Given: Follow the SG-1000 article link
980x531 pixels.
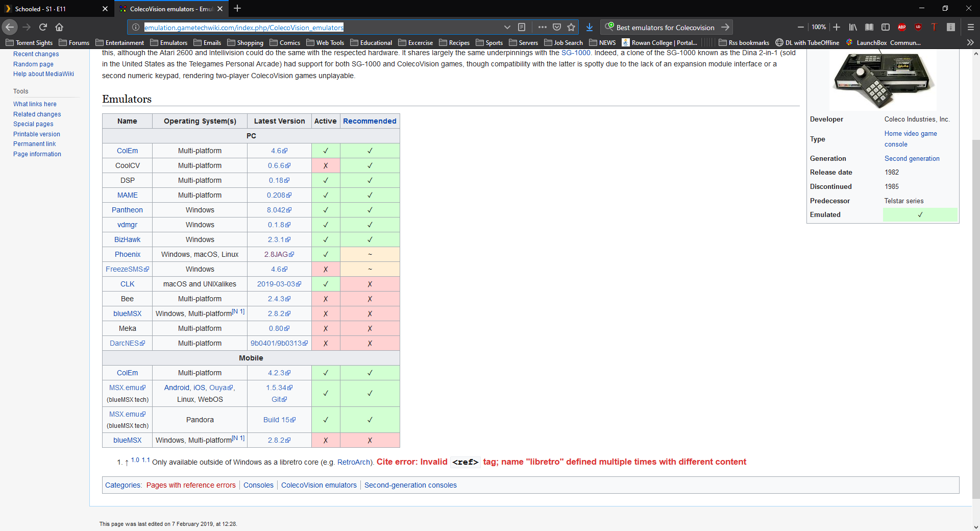Looking at the screenshot, I should [x=576, y=53].
